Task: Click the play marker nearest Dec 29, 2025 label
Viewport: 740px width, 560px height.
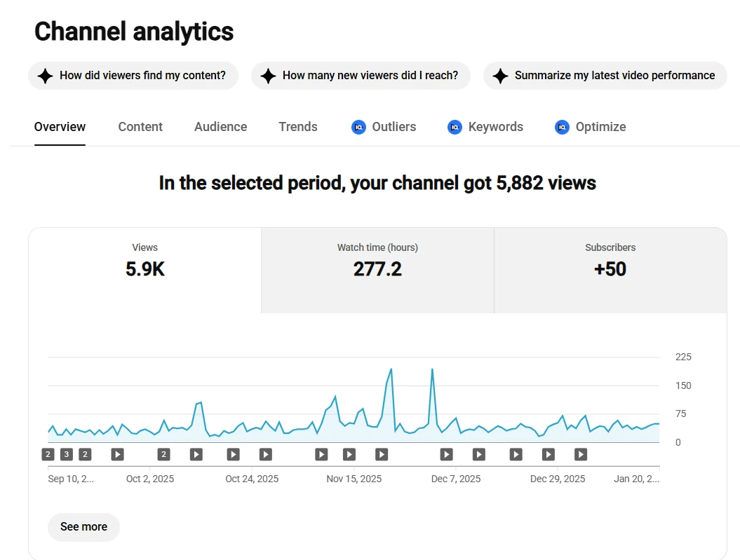Action: [549, 454]
